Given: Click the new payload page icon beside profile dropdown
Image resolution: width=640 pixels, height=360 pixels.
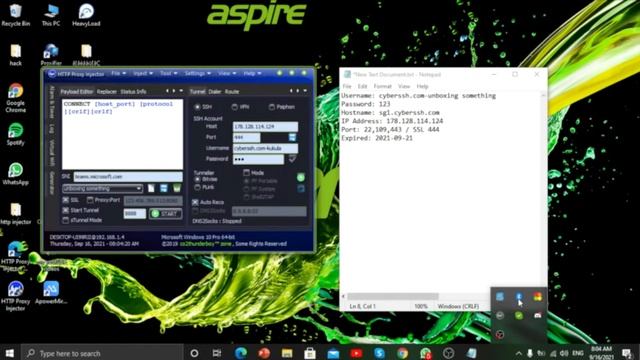Looking at the screenshot, I should point(151,188).
